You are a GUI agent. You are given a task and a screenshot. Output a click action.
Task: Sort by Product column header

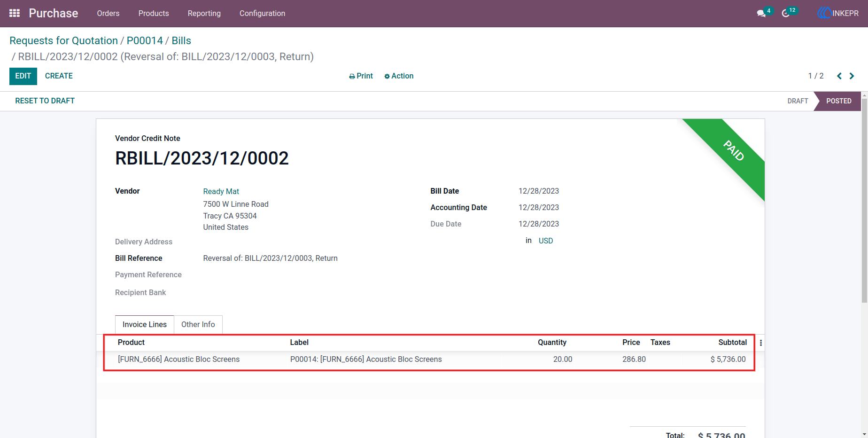[x=131, y=343]
